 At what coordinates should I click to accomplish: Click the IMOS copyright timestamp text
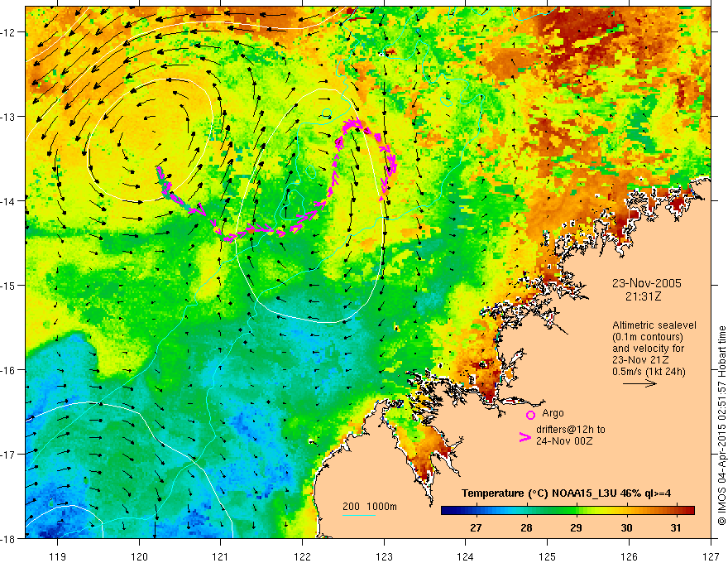pyautogui.click(x=721, y=426)
